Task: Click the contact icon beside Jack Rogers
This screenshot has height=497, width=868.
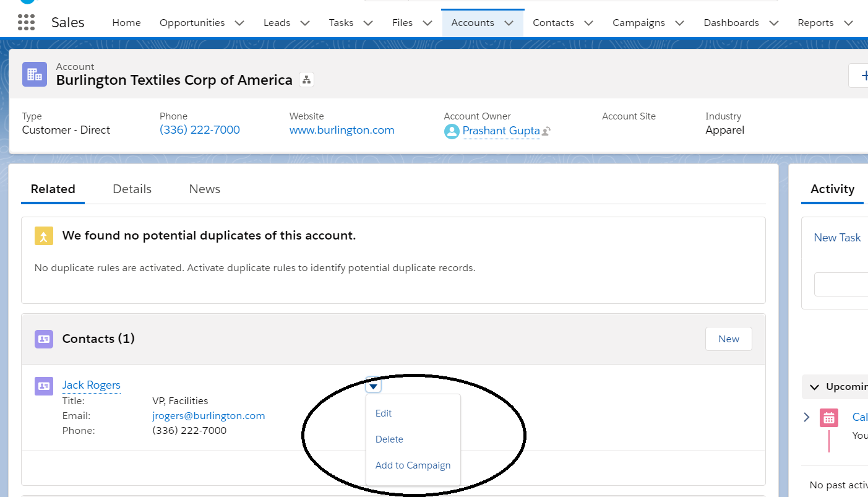Action: (x=43, y=386)
